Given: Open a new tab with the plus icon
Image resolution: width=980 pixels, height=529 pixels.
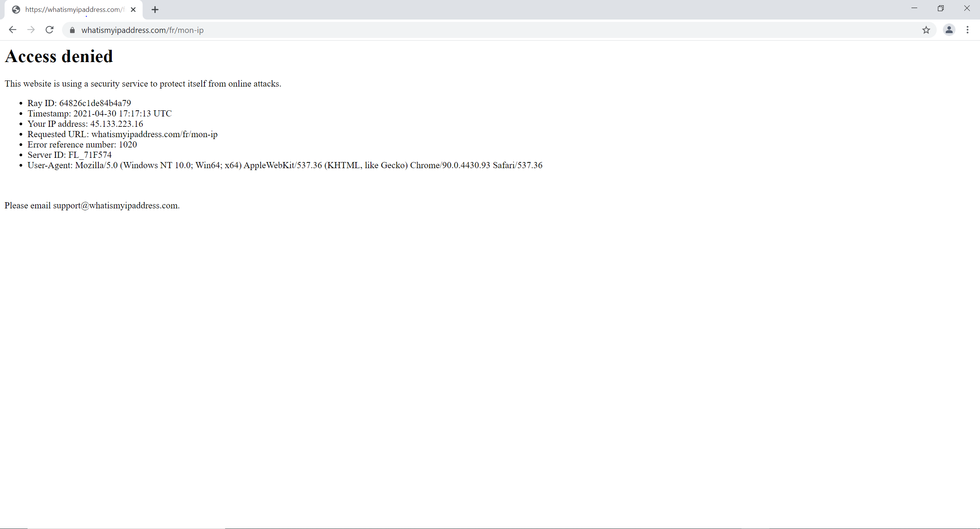Looking at the screenshot, I should (155, 10).
